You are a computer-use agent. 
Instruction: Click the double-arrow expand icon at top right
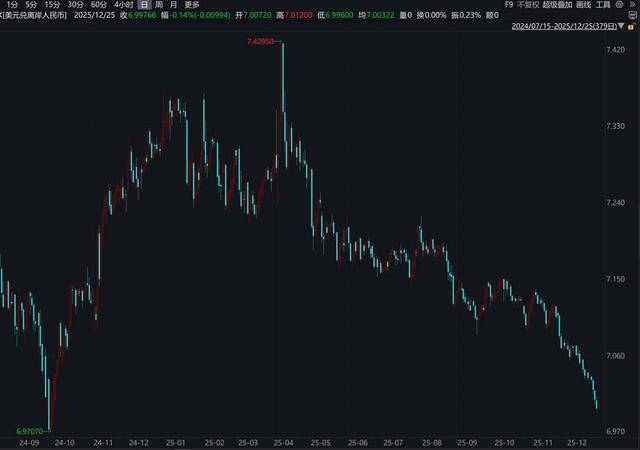coord(632,5)
